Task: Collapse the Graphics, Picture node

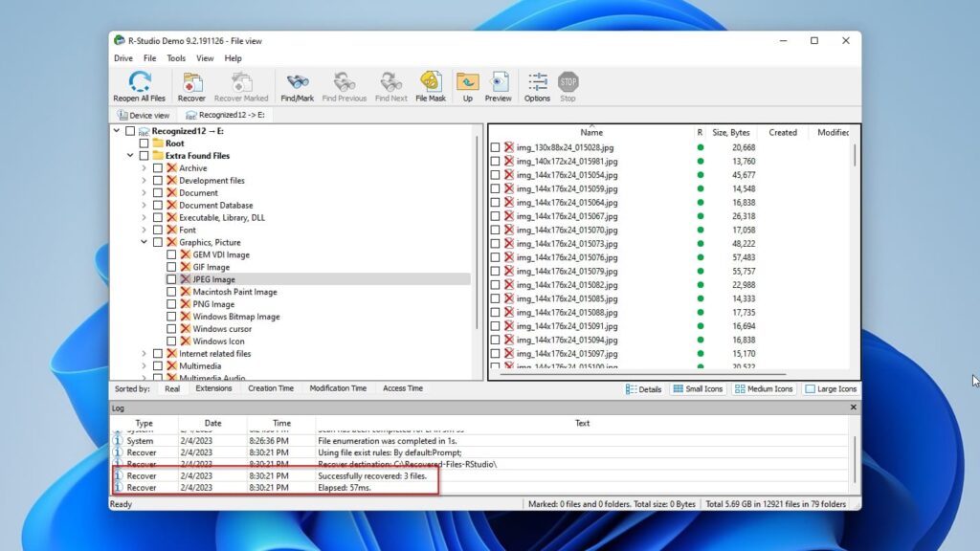Action: tap(144, 242)
